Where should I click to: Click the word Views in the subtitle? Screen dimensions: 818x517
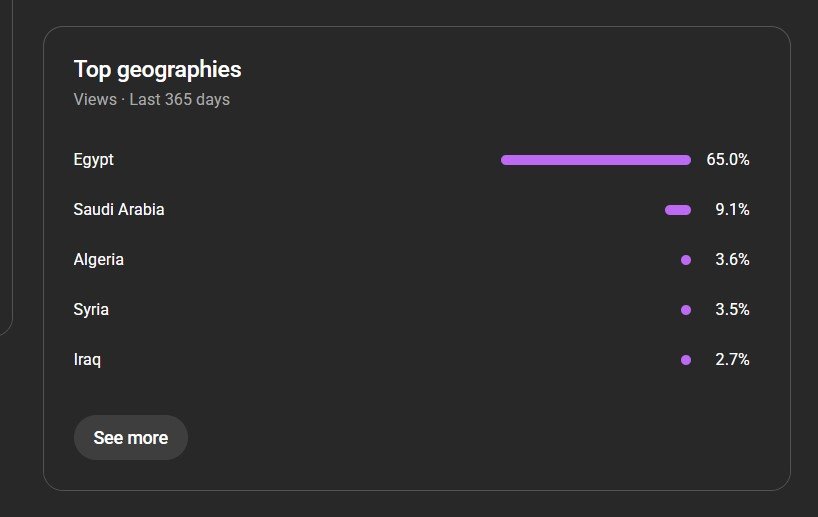pyautogui.click(x=94, y=100)
